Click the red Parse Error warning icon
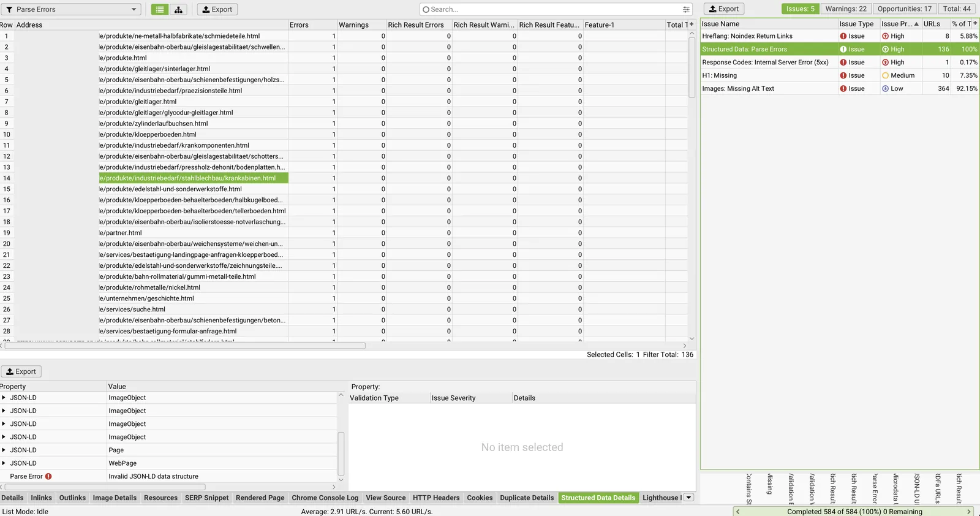This screenshot has height=516, width=980. click(48, 476)
